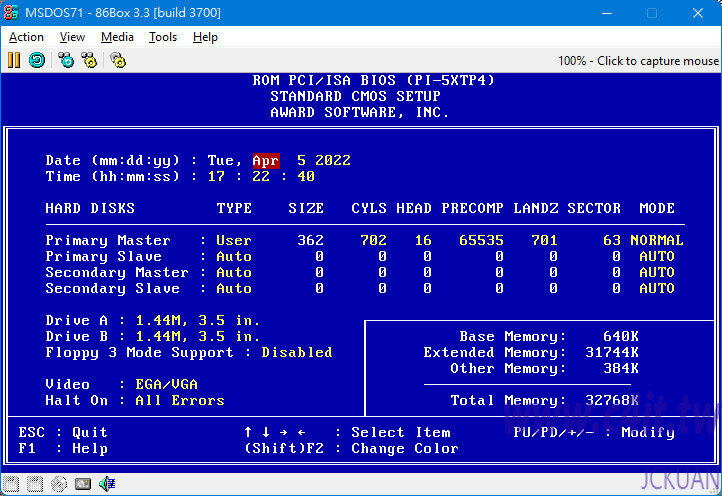Image resolution: width=722 pixels, height=496 pixels.
Task: Open the Tools menu
Action: 163,37
